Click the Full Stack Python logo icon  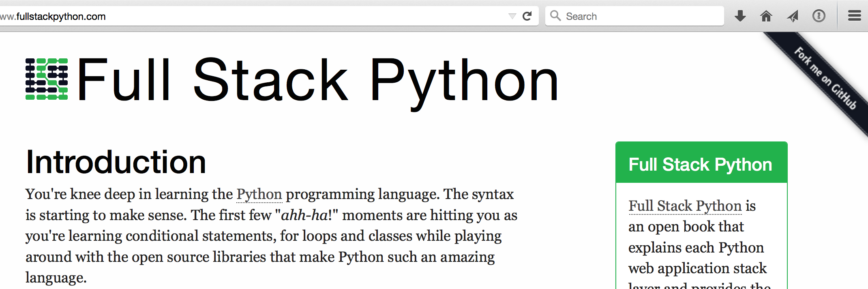click(47, 79)
